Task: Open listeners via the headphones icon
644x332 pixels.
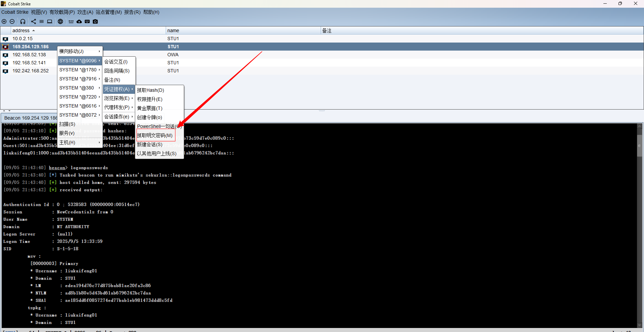Action: pos(23,21)
